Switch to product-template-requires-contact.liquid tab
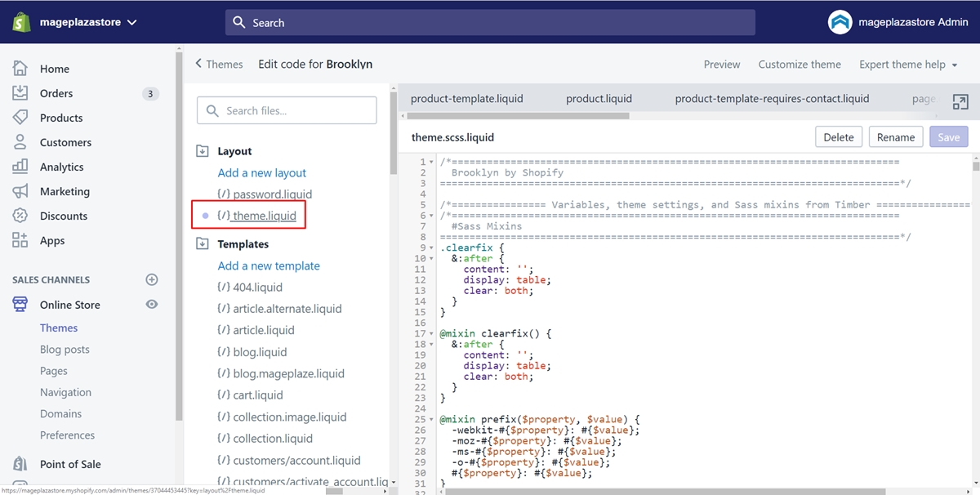 coord(772,98)
